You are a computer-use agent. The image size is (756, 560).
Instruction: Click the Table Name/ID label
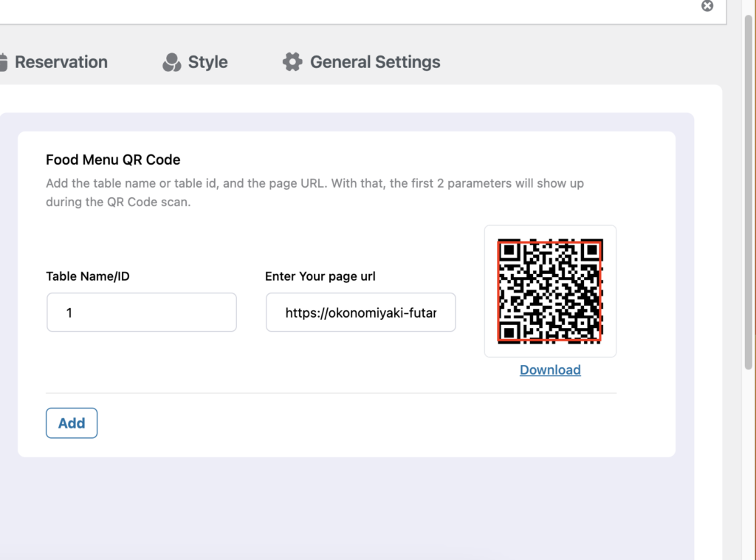(88, 276)
